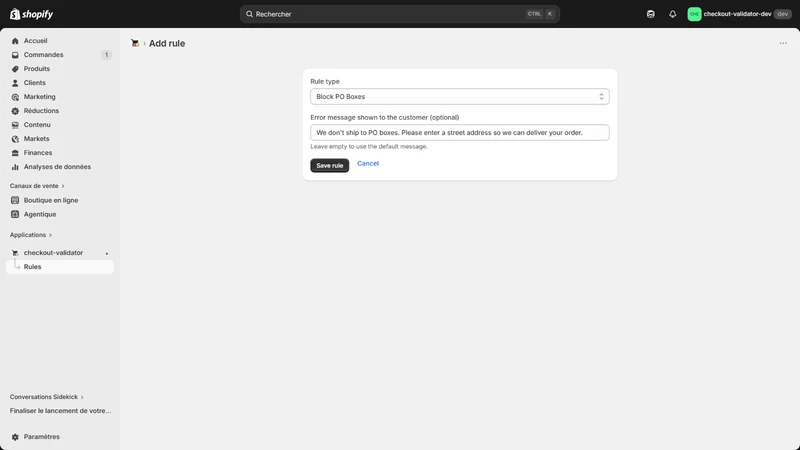
Task: Open the three-dot more actions menu
Action: coord(783,43)
